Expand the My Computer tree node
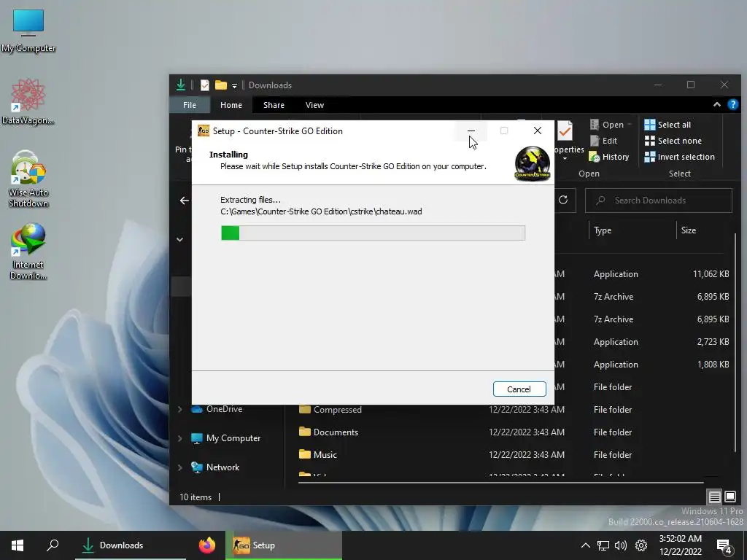The image size is (747, 560). click(x=180, y=438)
